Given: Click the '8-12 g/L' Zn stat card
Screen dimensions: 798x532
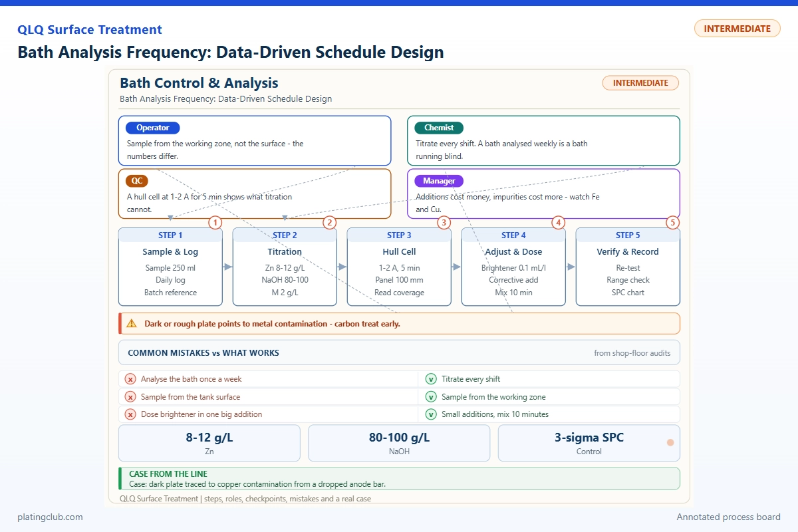Looking at the screenshot, I should [x=209, y=443].
